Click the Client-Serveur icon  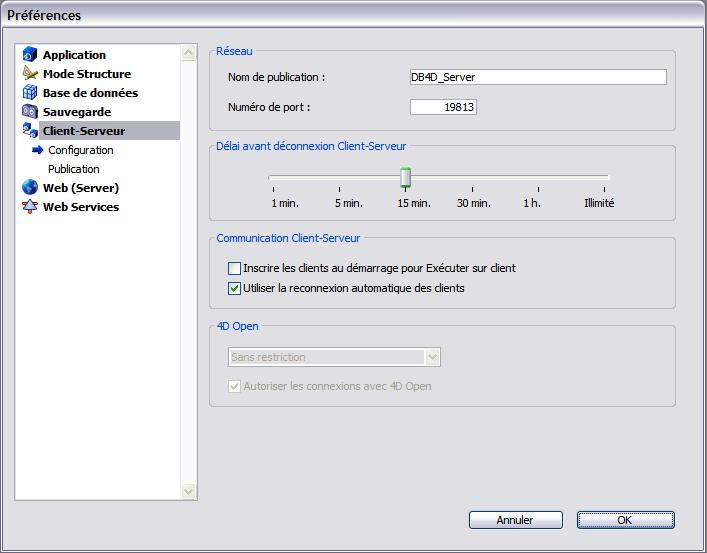point(30,131)
